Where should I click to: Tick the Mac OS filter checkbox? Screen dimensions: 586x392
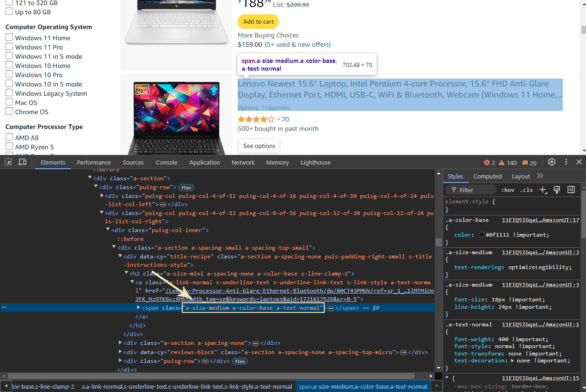9,103
